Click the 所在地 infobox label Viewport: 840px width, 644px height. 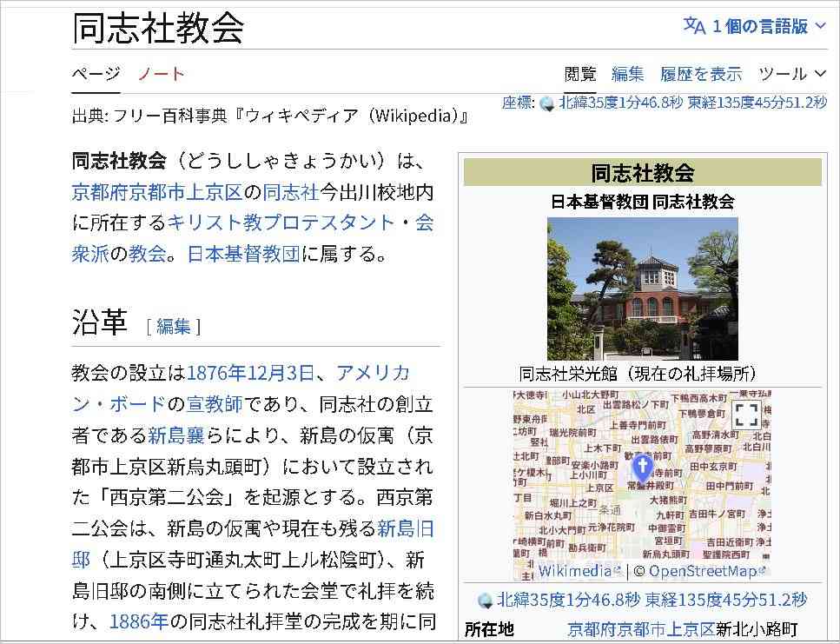(x=489, y=629)
